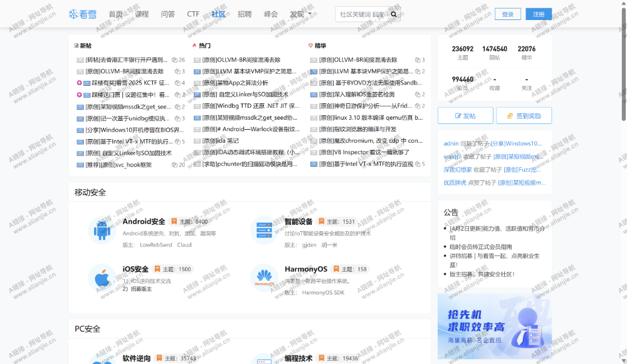Open the HarmonyOS SDK moderator link

323,293
